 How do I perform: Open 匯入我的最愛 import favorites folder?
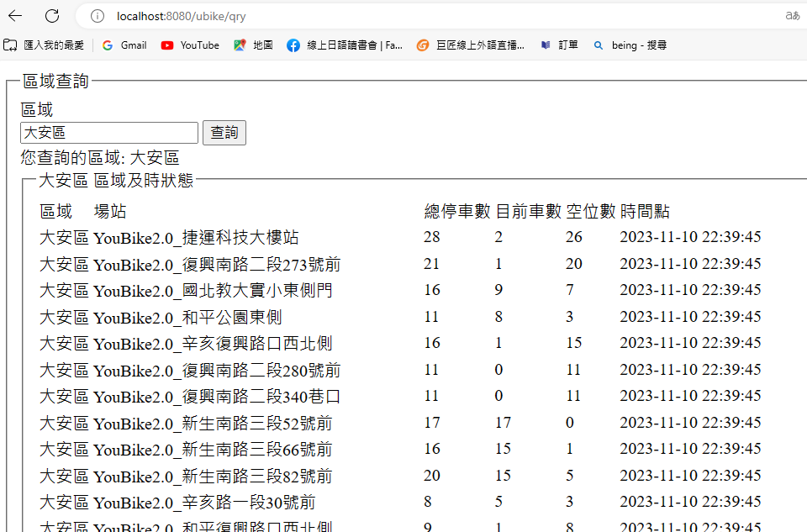pyautogui.click(x=44, y=45)
